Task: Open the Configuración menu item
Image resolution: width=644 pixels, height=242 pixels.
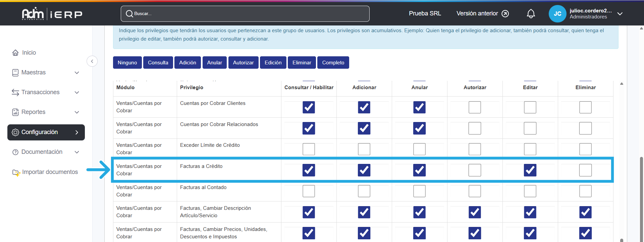Action: point(46,132)
